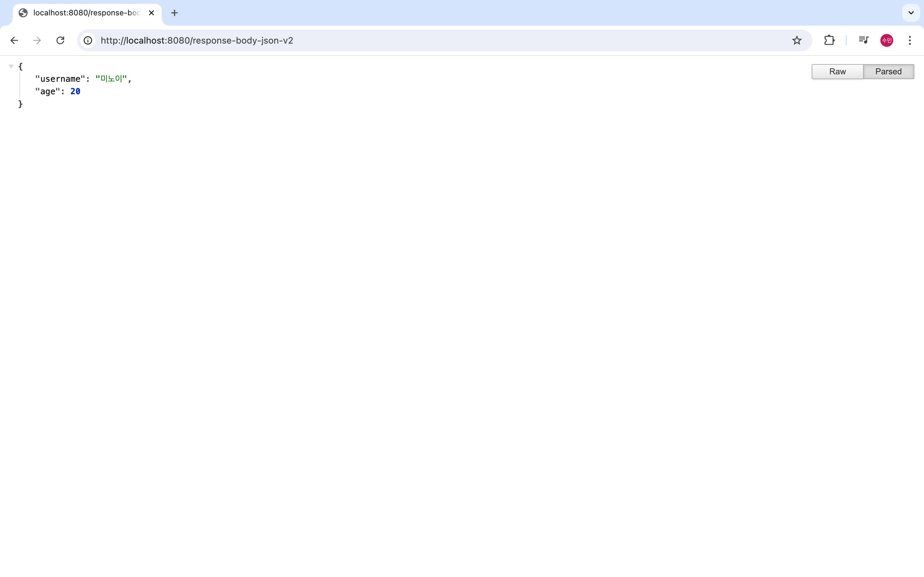Click the "username" JSON key
924x577 pixels.
60,79
